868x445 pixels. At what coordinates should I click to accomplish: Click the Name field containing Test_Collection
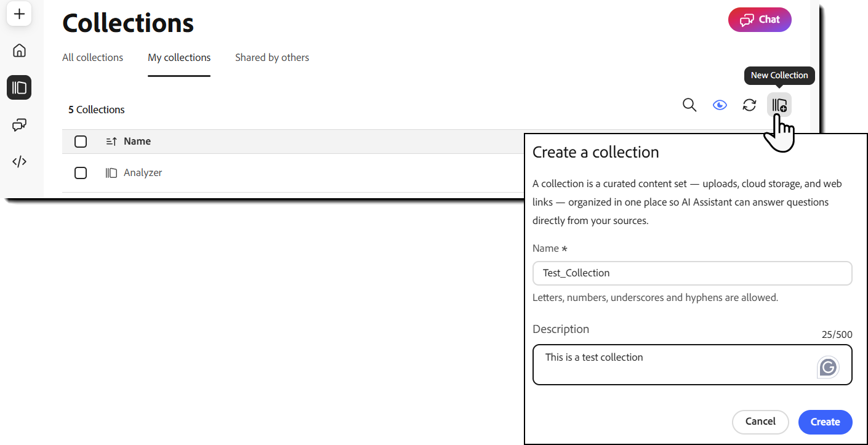692,273
